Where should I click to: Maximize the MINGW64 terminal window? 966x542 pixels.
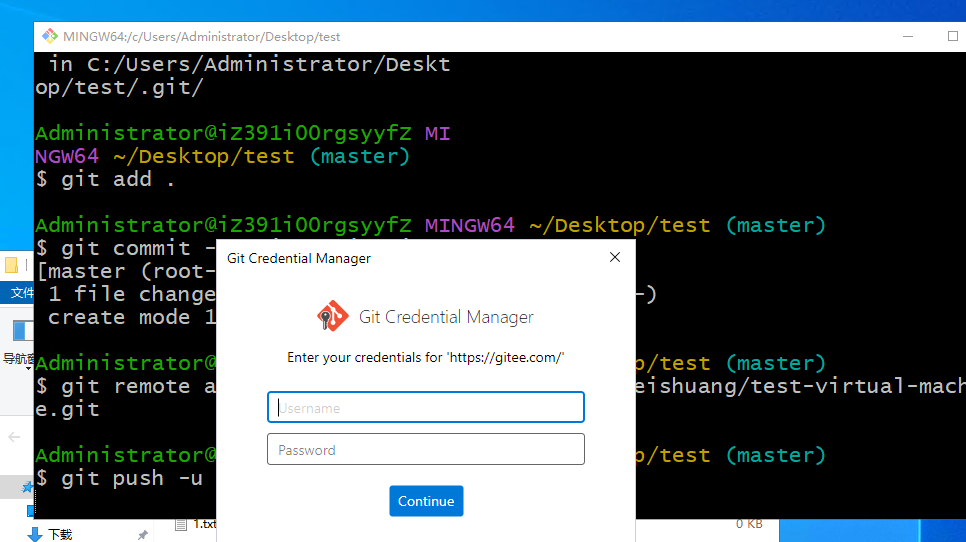952,36
